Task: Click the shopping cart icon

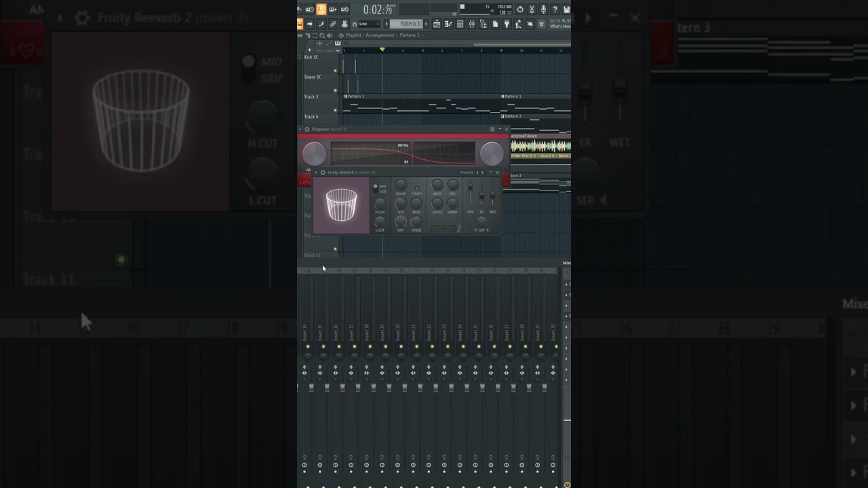Action: coord(540,24)
